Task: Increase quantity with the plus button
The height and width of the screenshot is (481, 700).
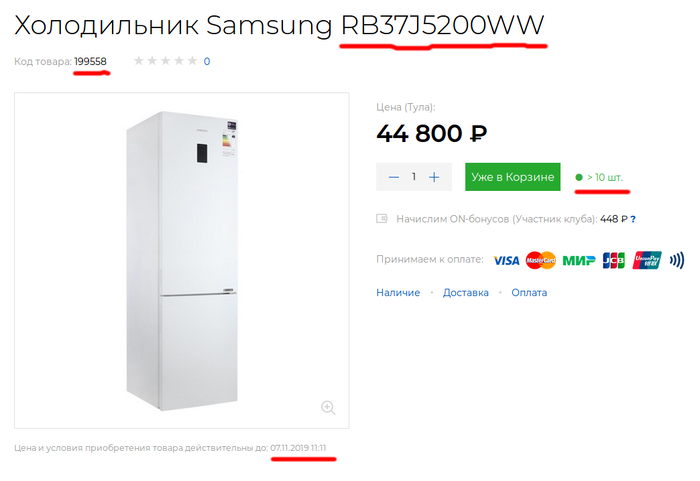Action: click(x=434, y=177)
